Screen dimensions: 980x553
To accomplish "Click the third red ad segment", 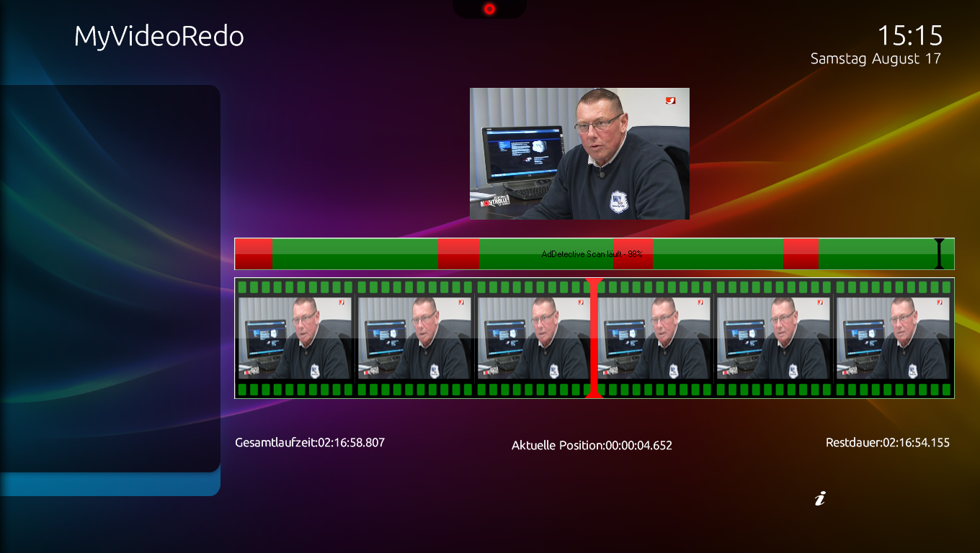I will coord(633,253).
